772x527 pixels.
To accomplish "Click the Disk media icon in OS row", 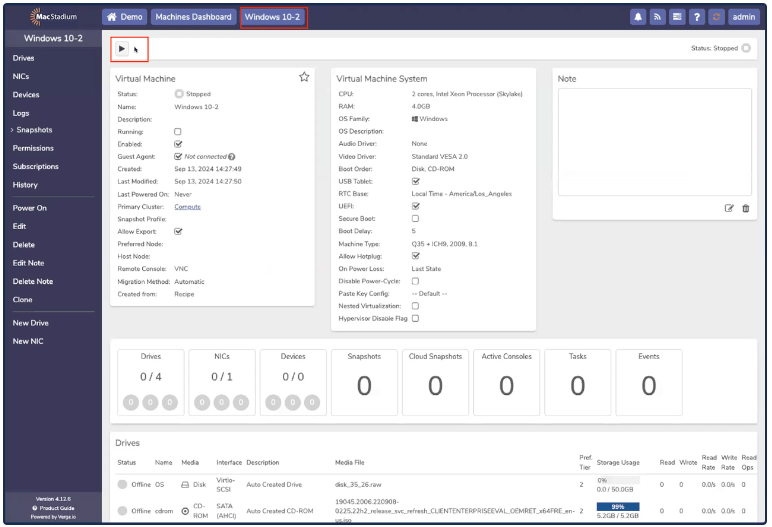I will tap(185, 485).
